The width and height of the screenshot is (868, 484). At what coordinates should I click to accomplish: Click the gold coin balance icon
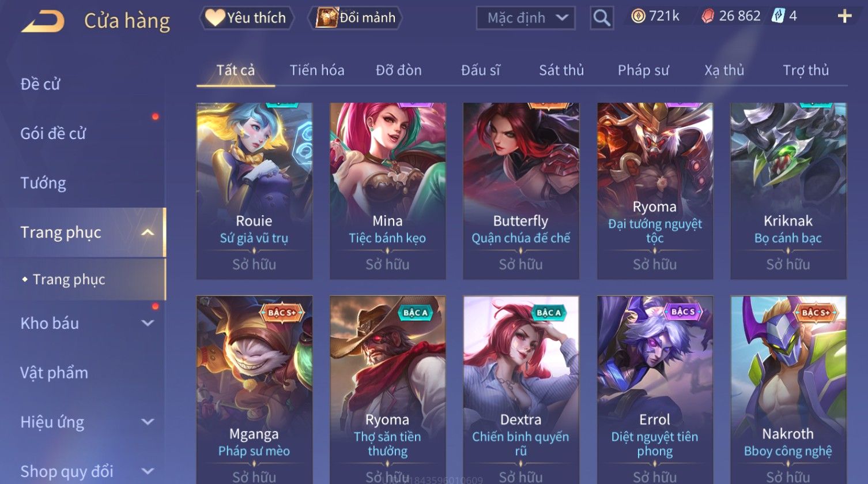click(638, 16)
